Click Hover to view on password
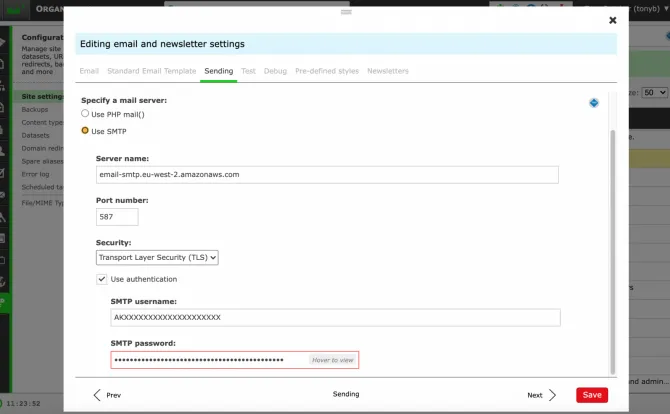This screenshot has height=414, width=670. coord(332,360)
